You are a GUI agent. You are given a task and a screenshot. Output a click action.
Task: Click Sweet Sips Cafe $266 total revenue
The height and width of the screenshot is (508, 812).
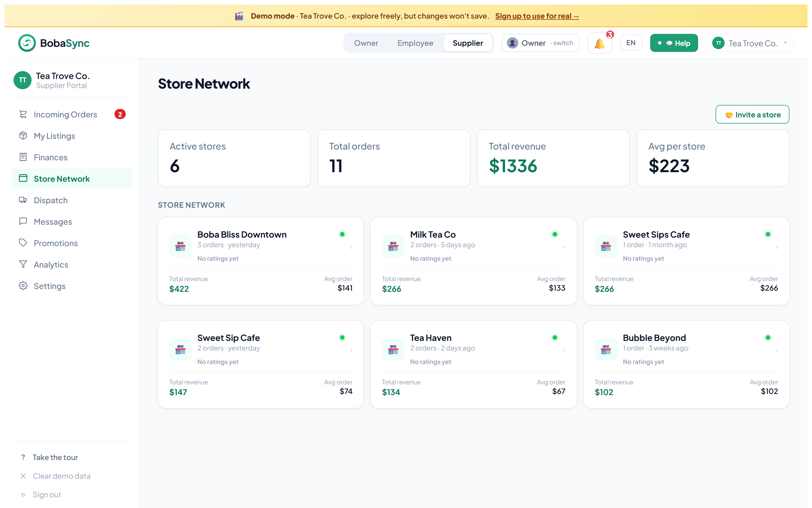pyautogui.click(x=604, y=289)
